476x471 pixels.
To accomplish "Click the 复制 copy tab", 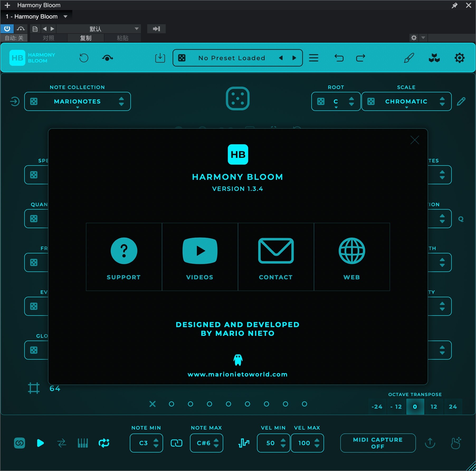I will click(x=86, y=38).
